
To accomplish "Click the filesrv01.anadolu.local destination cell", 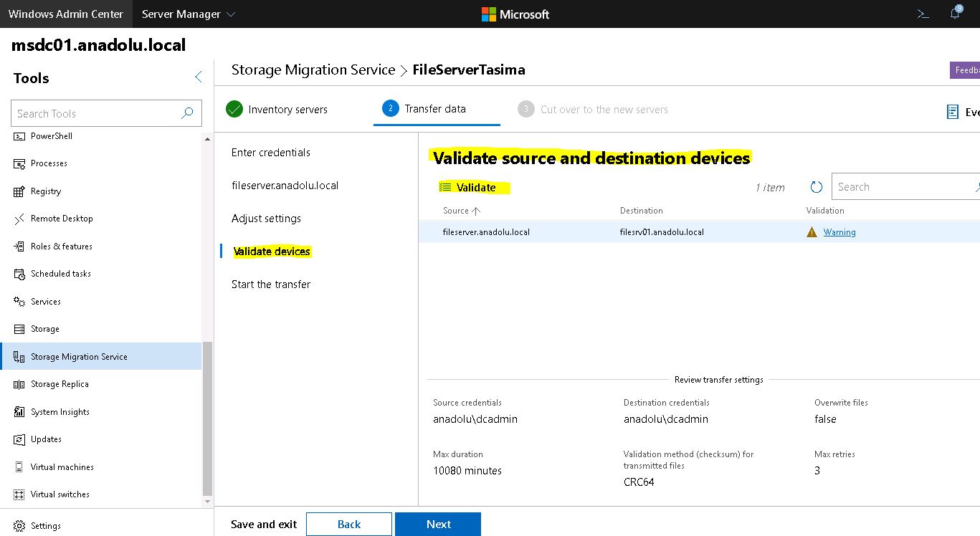I will point(662,232).
